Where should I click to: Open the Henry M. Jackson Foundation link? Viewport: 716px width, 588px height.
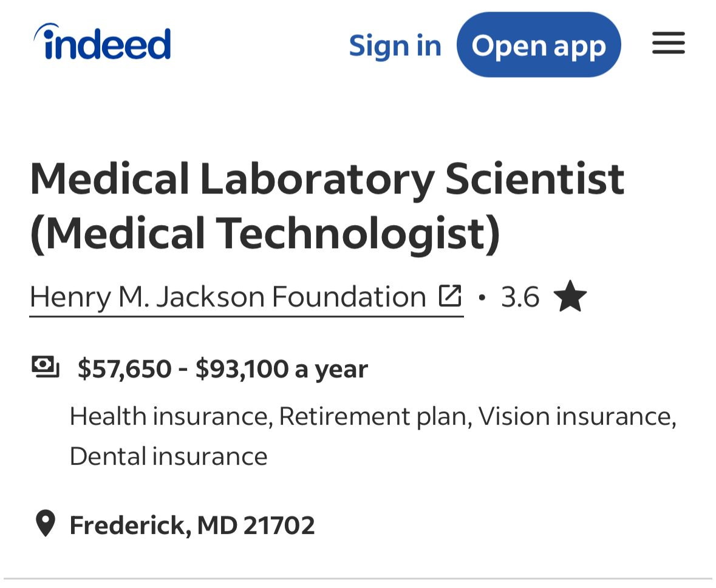point(228,297)
